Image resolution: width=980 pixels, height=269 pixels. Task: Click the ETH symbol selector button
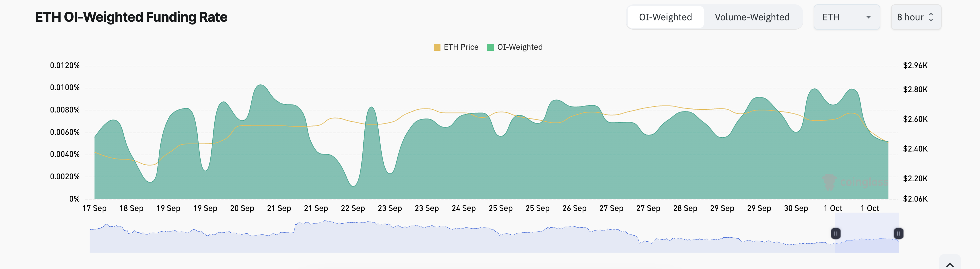pyautogui.click(x=846, y=17)
